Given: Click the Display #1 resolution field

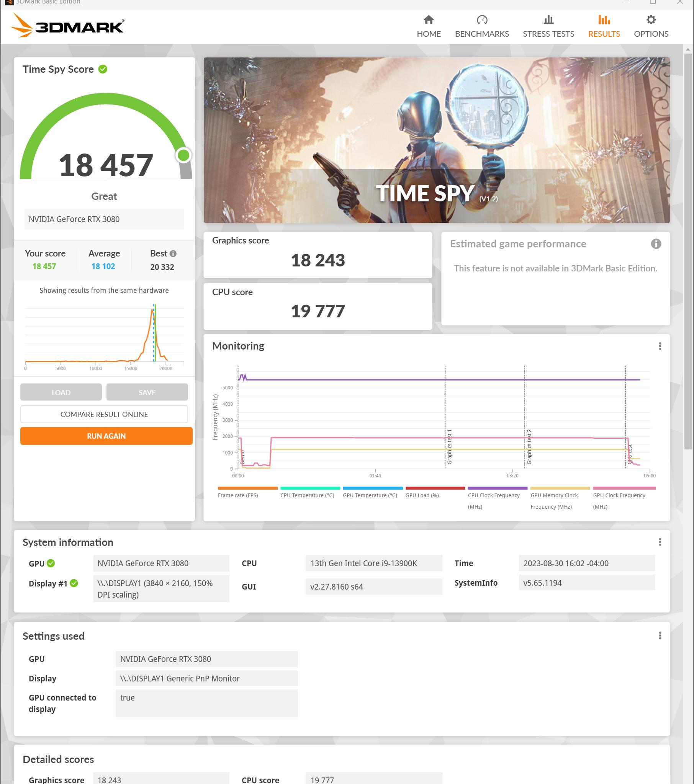Looking at the screenshot, I should pyautogui.click(x=161, y=588).
